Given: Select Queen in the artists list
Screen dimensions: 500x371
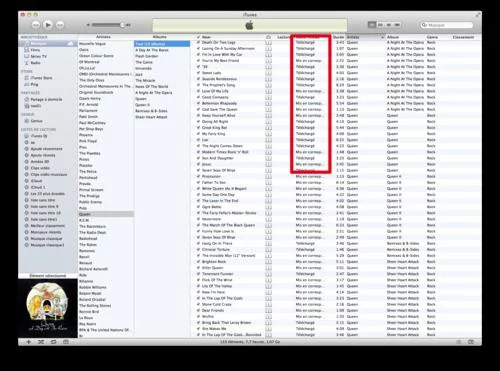Looking at the screenshot, I should click(106, 214).
